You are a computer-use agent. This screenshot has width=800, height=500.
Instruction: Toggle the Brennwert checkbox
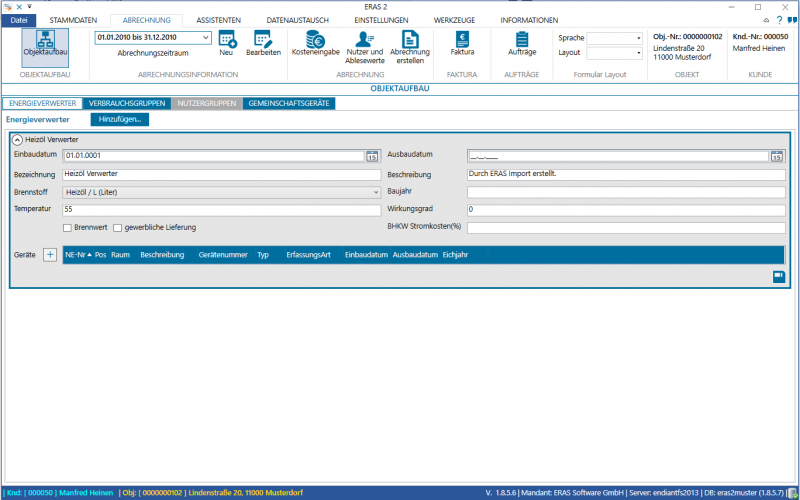[67, 228]
